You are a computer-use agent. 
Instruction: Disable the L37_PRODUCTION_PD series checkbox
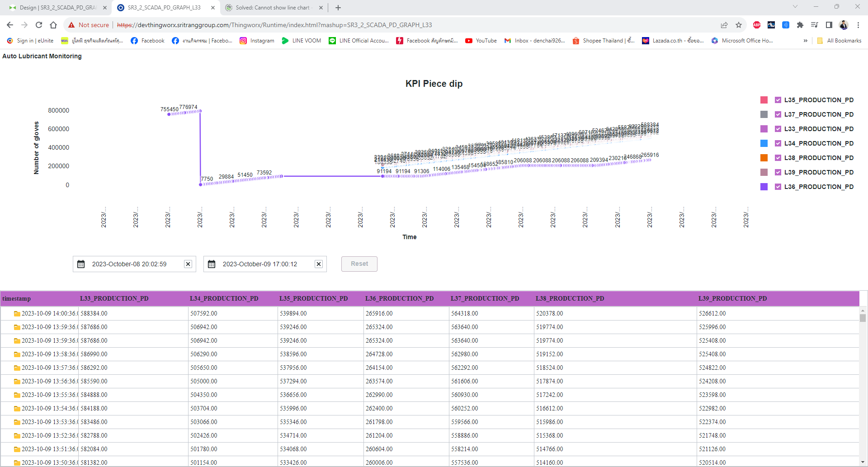click(x=778, y=114)
